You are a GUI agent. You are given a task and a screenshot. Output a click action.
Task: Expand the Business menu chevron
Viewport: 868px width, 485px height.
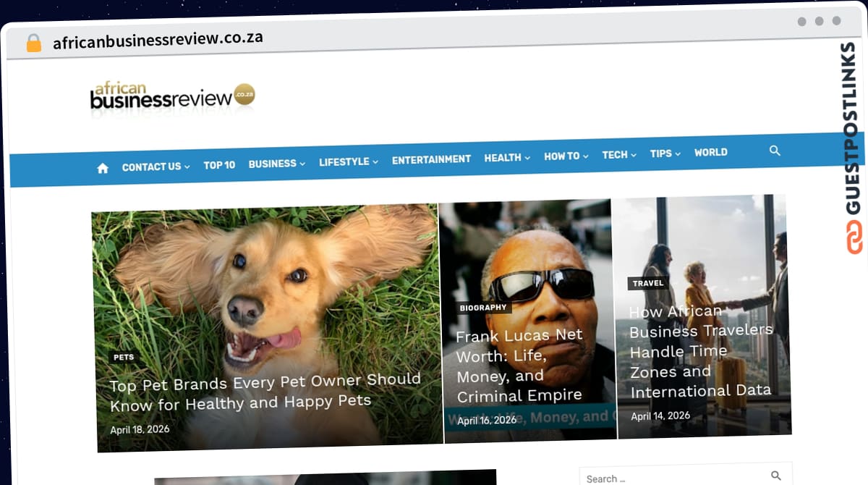302,164
